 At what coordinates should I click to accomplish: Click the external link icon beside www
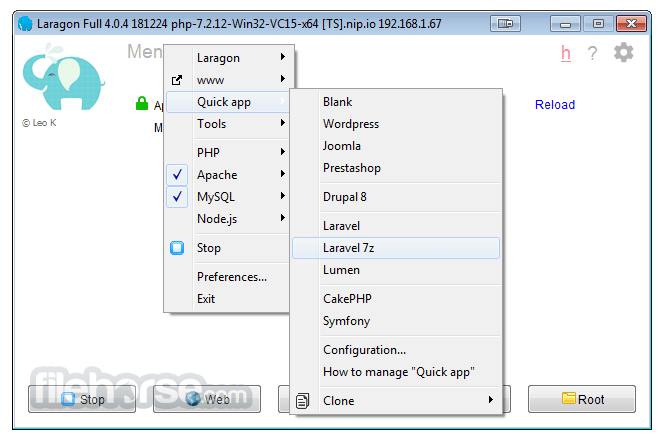[x=177, y=80]
